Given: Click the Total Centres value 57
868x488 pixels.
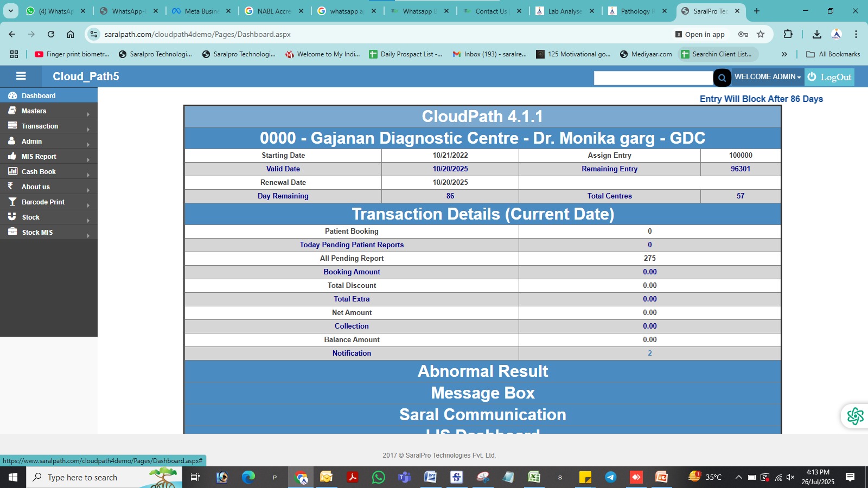Looking at the screenshot, I should click(x=741, y=196).
